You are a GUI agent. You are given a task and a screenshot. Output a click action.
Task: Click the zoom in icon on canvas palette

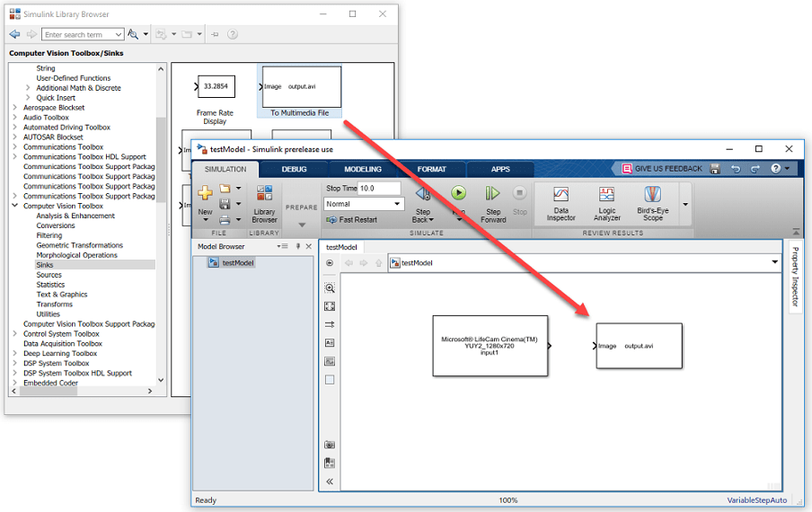[x=330, y=287]
